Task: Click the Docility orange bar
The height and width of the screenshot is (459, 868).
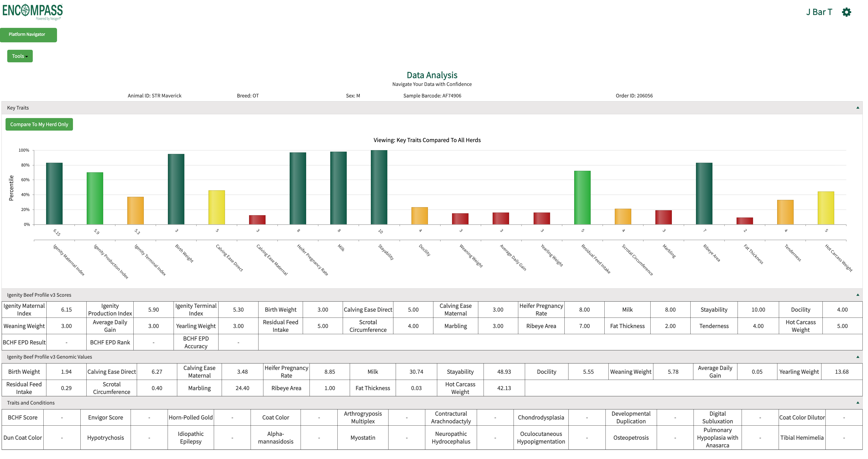Action: [420, 216]
